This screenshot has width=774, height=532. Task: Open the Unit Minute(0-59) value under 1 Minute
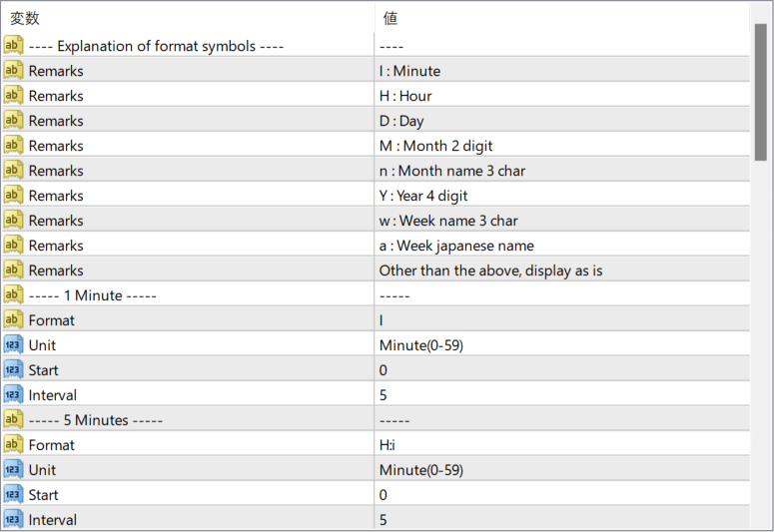pos(561,345)
